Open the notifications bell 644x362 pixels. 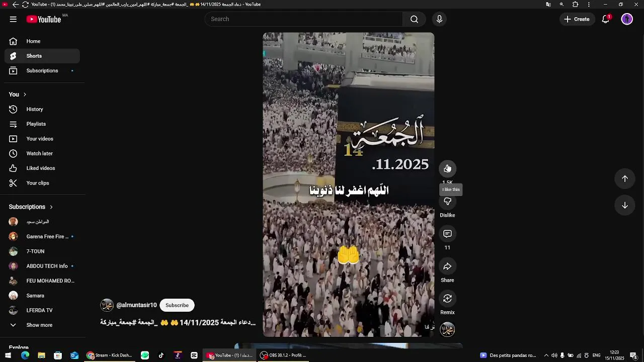[x=606, y=19]
